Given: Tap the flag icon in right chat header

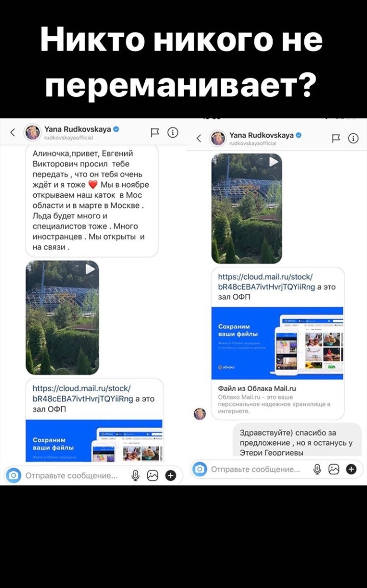Looking at the screenshot, I should pos(336,138).
